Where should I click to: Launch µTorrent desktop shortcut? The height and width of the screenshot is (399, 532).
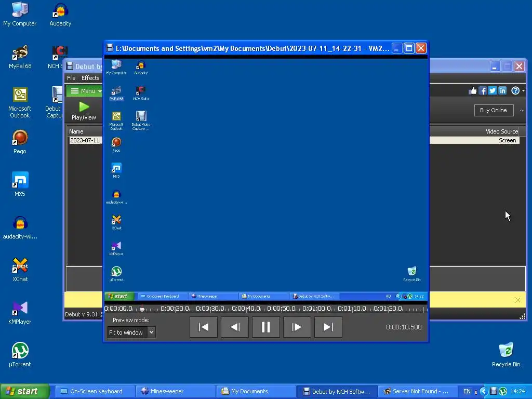click(20, 355)
